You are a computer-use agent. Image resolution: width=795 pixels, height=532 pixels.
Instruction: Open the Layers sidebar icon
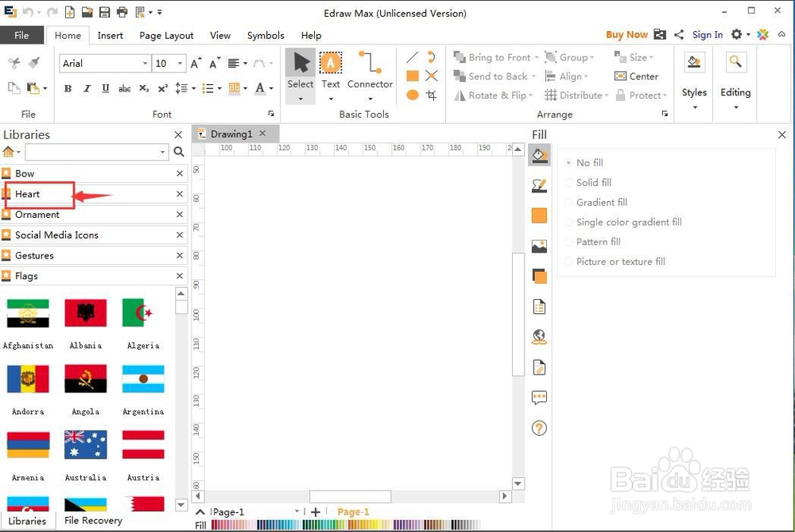point(539,277)
